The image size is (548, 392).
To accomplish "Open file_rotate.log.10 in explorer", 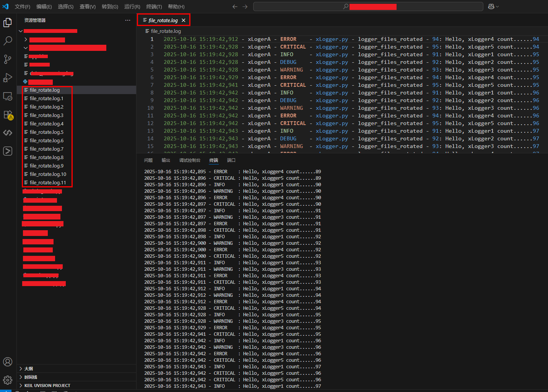I will click(76, 174).
